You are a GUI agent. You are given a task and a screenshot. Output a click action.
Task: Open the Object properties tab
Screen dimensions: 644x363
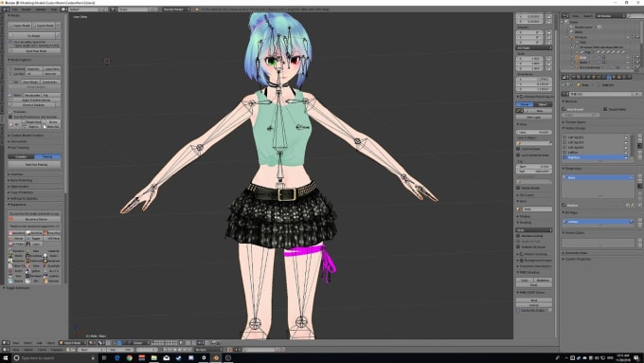tap(594, 77)
